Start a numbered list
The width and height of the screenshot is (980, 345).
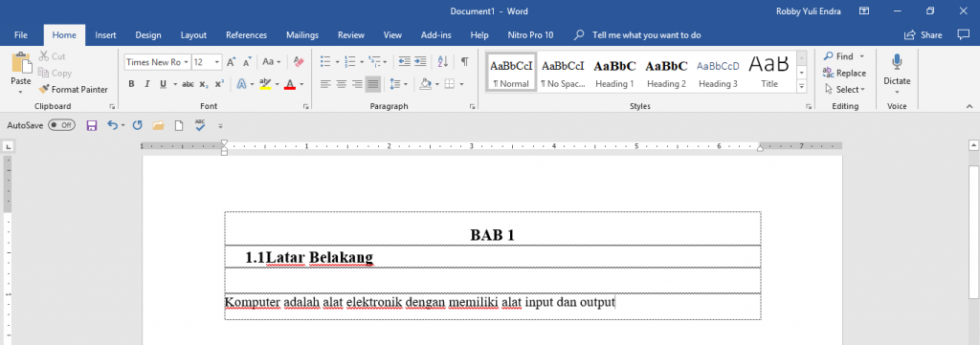click(x=350, y=62)
